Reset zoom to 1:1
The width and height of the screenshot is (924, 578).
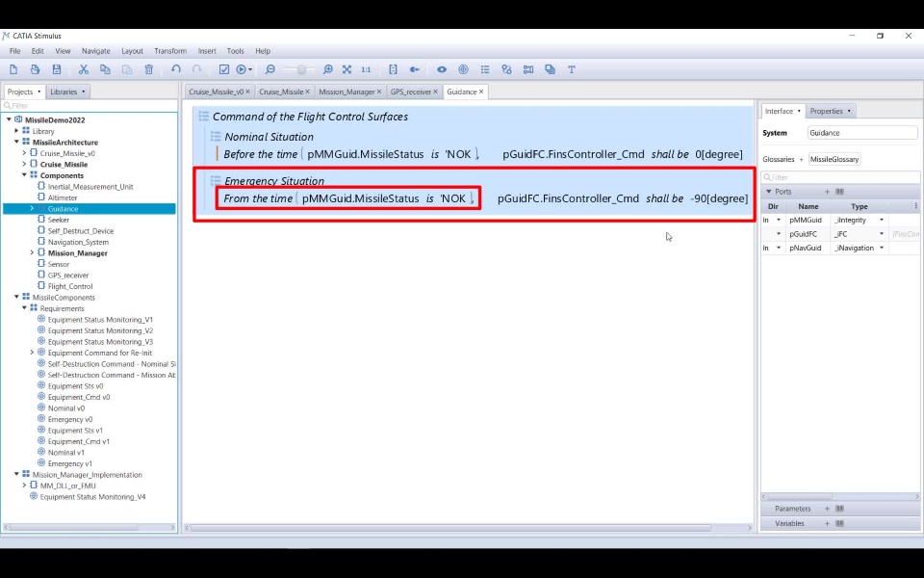366,69
